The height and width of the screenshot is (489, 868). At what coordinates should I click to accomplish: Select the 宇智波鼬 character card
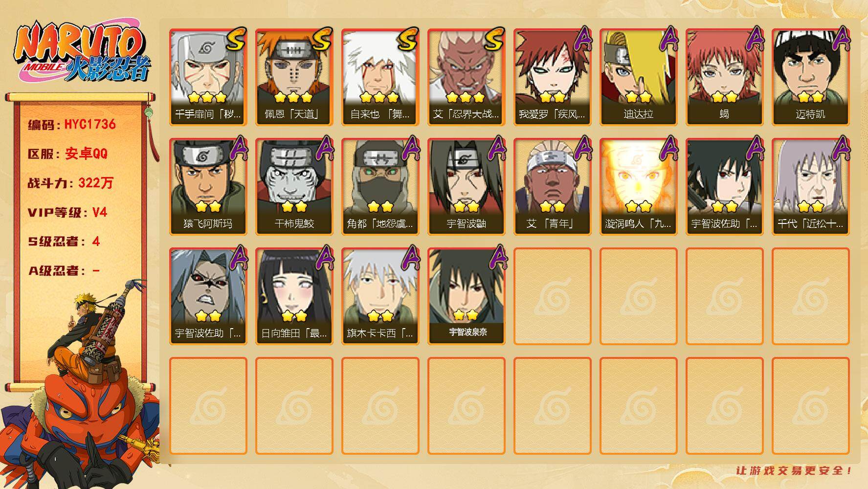[x=466, y=187]
